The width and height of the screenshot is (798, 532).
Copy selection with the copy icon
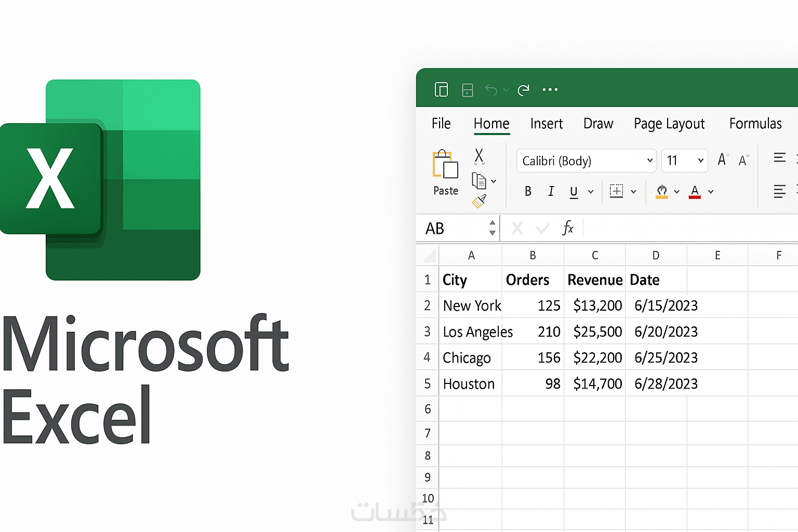(478, 181)
